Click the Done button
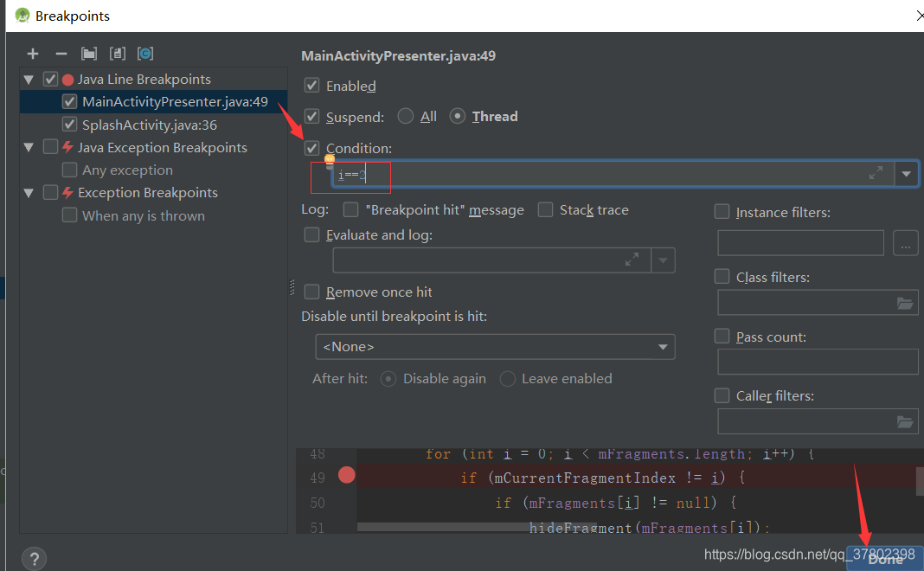924x571 pixels. tap(885, 559)
